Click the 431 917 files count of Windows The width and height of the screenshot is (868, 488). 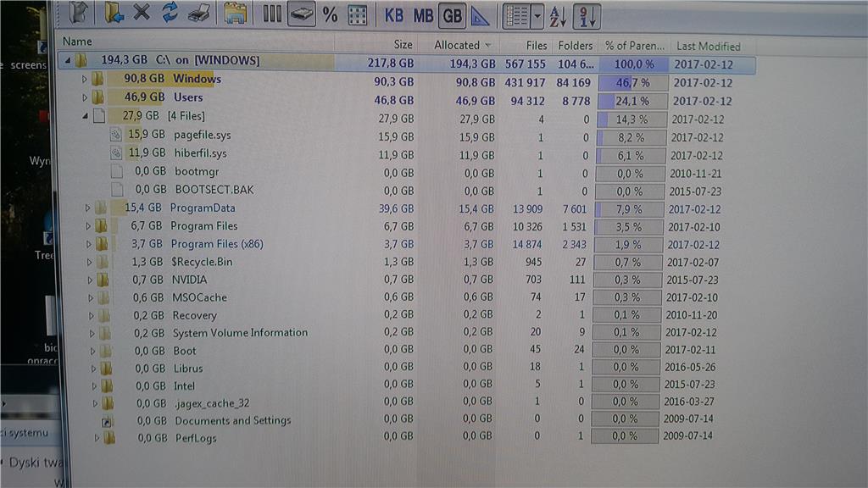(x=525, y=82)
